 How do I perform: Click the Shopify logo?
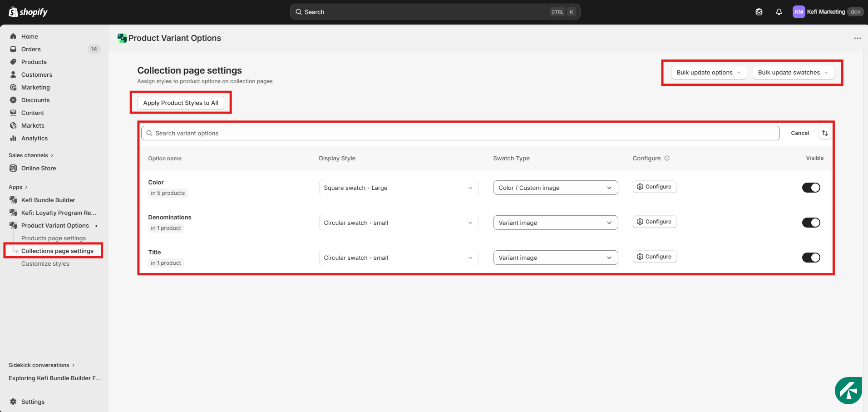pos(28,12)
